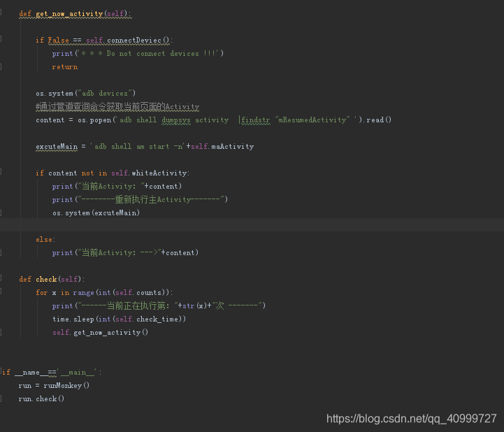Click the run = runMonkey() line

(54, 385)
